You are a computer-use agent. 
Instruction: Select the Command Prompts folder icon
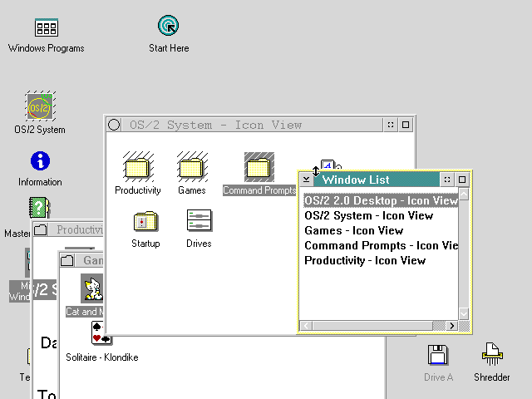pyautogui.click(x=259, y=167)
